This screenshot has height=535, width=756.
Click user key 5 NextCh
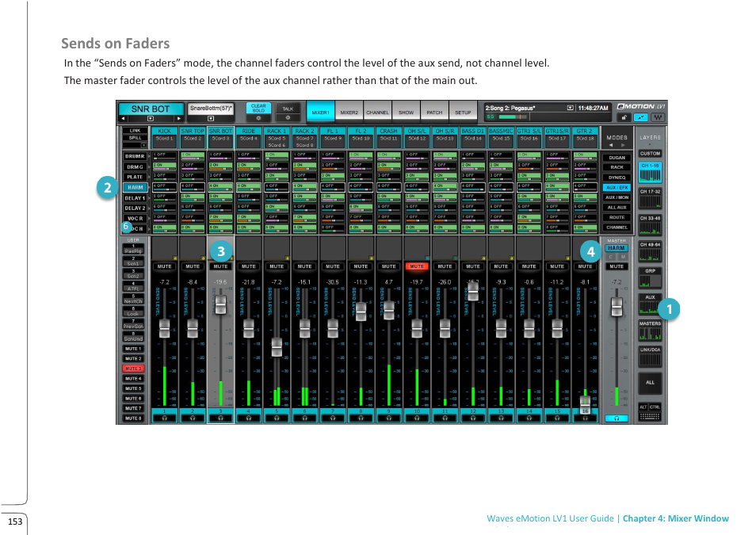pos(133,299)
